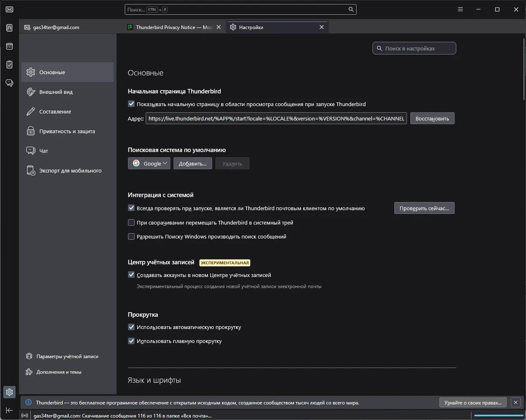Viewport: 526px width, 420px height.
Task: Enable Разрешить Поиску Windows checkbox
Action: pos(131,236)
